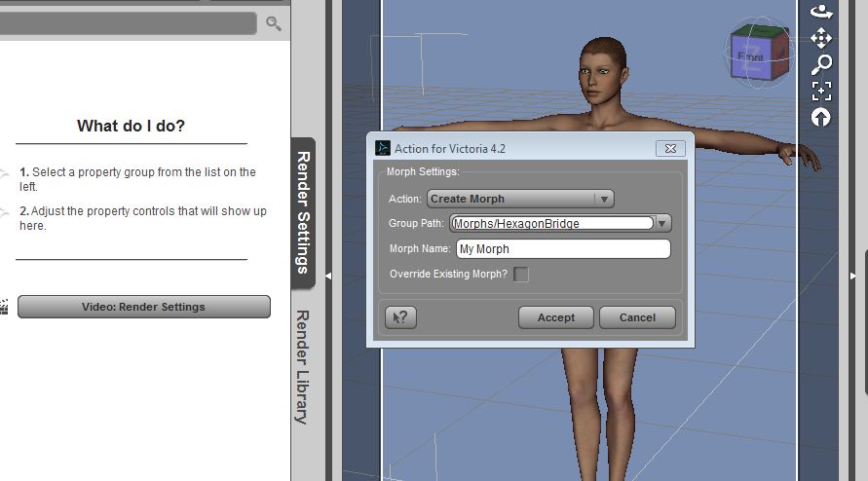868x481 pixels.
Task: Switch to the Render Library tab
Action: coord(302,367)
